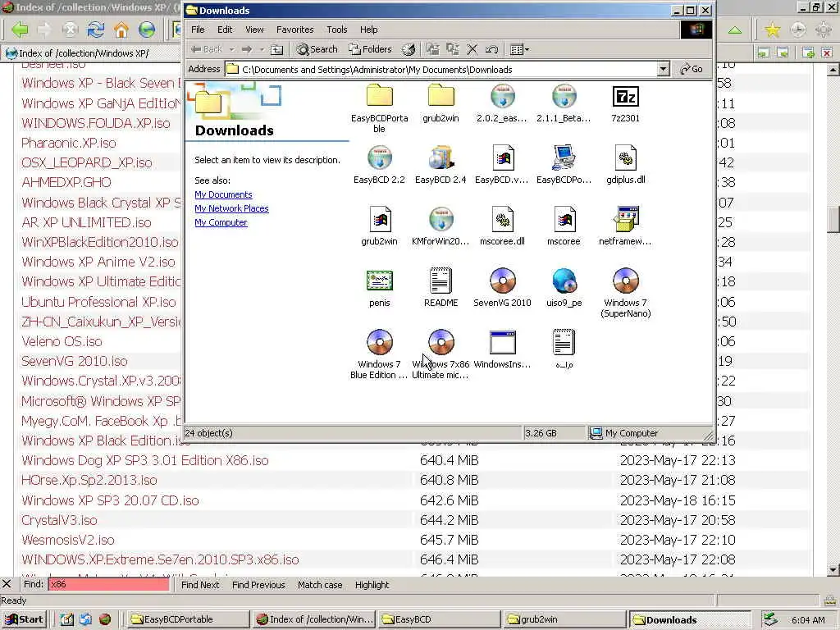Toggle Match case in find bar
The height and width of the screenshot is (630, 840).
pyautogui.click(x=320, y=585)
